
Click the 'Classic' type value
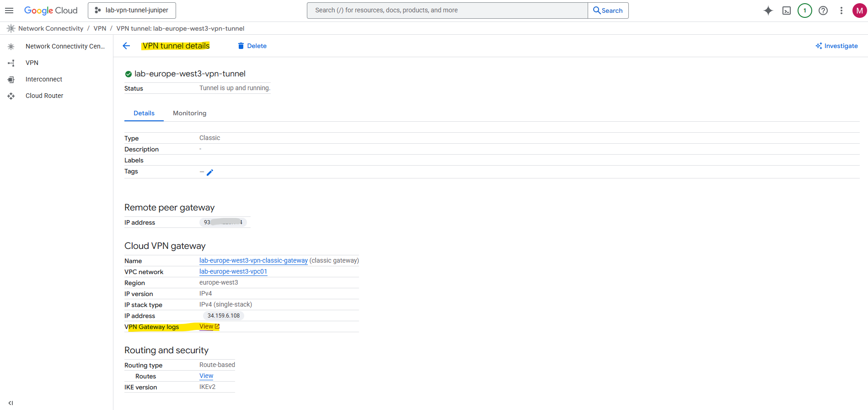point(209,138)
